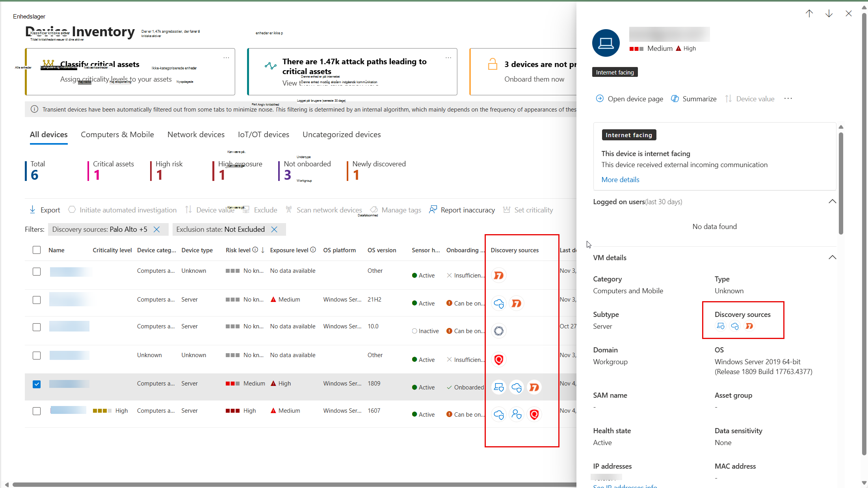Click Exposure level info icon
This screenshot has height=488, width=868.
click(x=313, y=250)
